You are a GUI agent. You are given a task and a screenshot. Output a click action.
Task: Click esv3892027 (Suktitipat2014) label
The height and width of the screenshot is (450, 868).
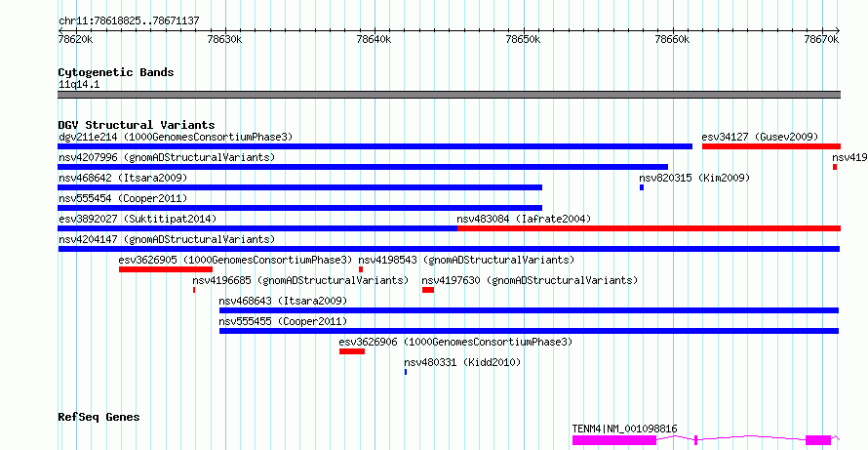(x=138, y=219)
